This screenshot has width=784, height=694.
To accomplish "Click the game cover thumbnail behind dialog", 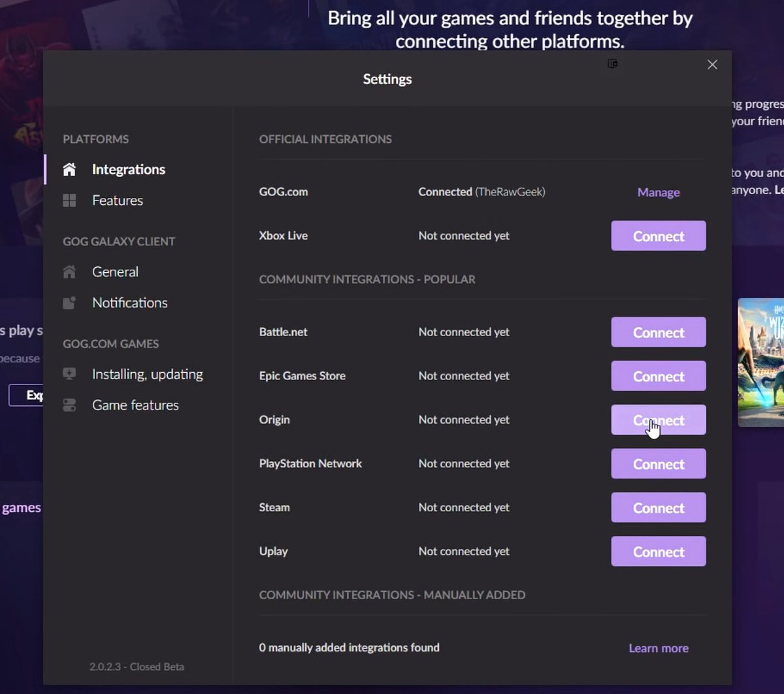I will pyautogui.click(x=760, y=362).
